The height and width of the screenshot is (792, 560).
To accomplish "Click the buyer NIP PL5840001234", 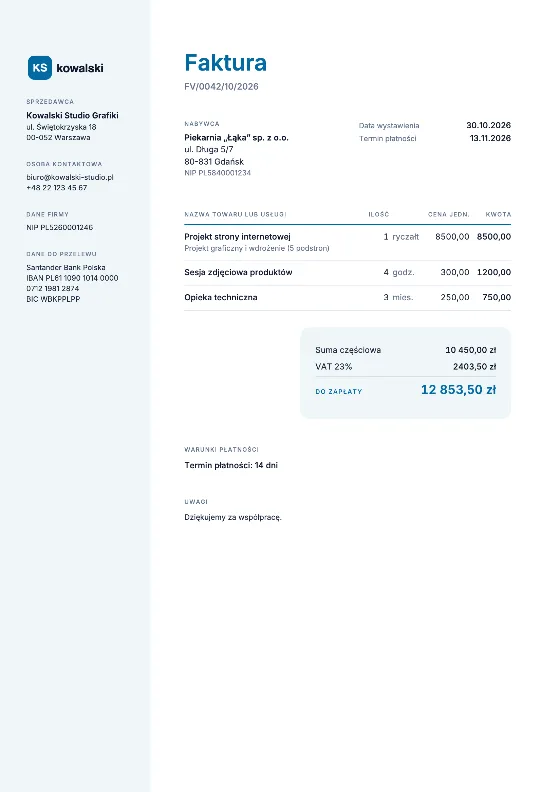I will pyautogui.click(x=218, y=173).
